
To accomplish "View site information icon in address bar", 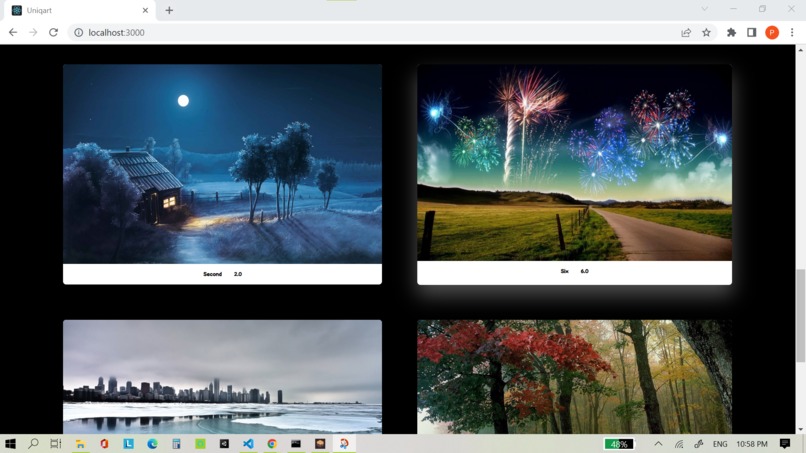I will [x=79, y=32].
